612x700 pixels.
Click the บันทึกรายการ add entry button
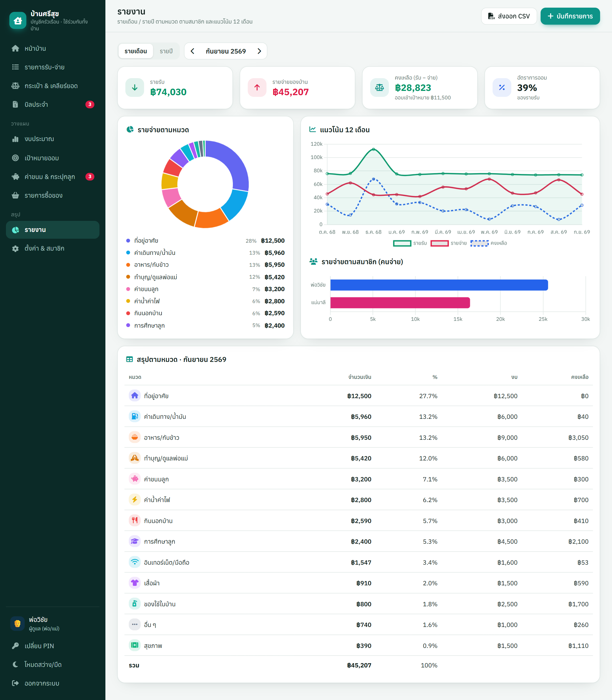pos(570,16)
